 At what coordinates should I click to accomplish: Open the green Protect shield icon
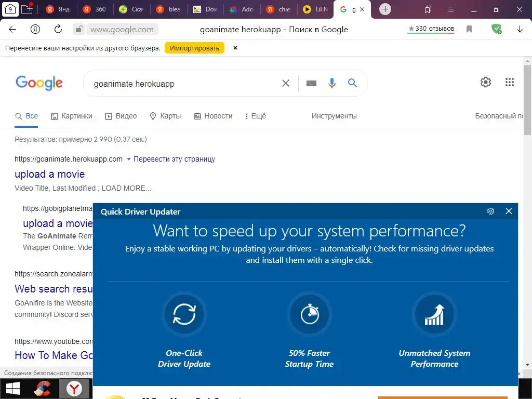(x=496, y=29)
